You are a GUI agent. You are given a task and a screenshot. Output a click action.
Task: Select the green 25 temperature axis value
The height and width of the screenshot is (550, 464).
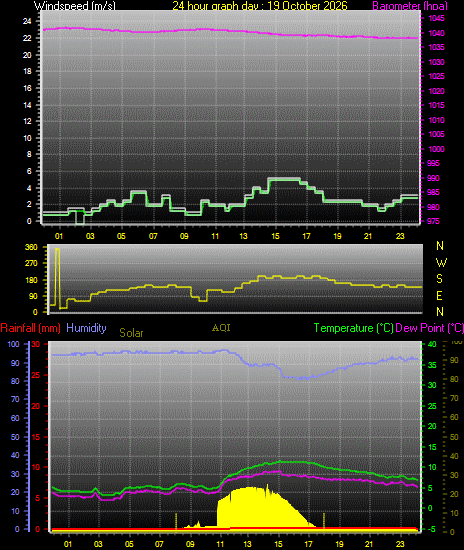(432, 406)
